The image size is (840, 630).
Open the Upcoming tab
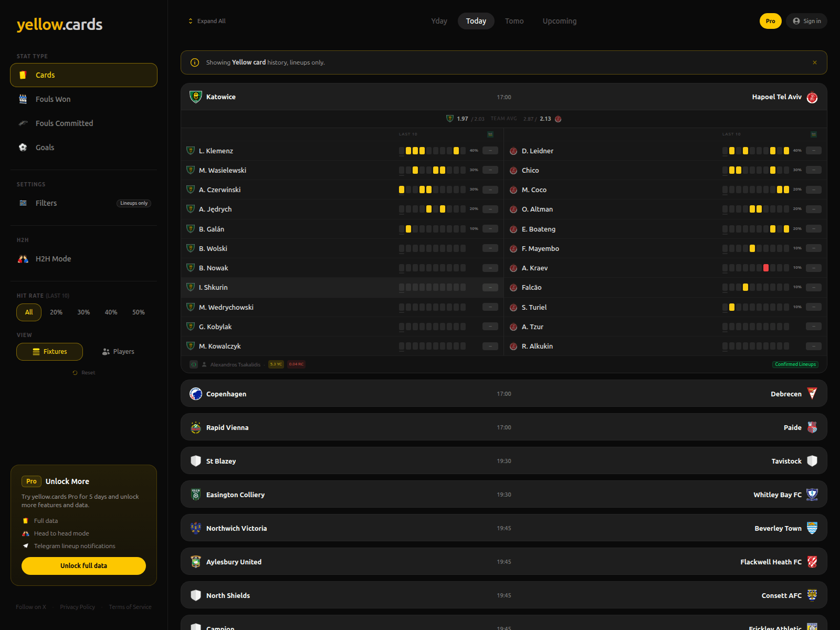click(560, 21)
